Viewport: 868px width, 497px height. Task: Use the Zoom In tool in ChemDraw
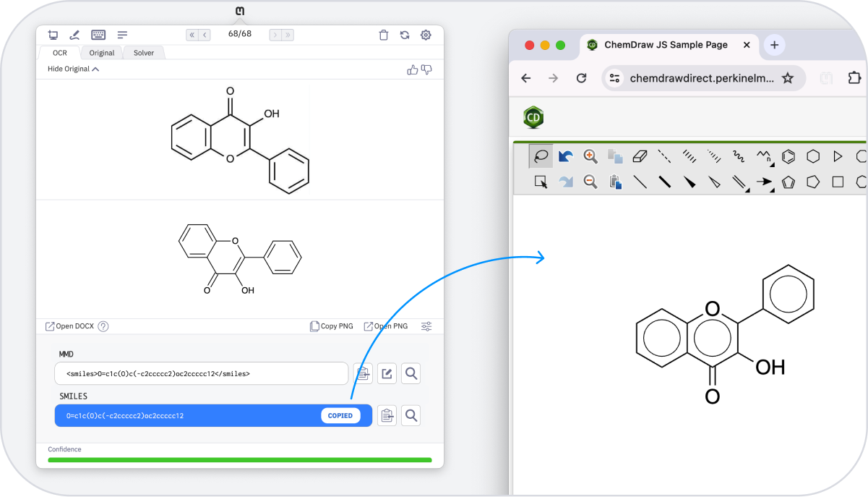(589, 156)
